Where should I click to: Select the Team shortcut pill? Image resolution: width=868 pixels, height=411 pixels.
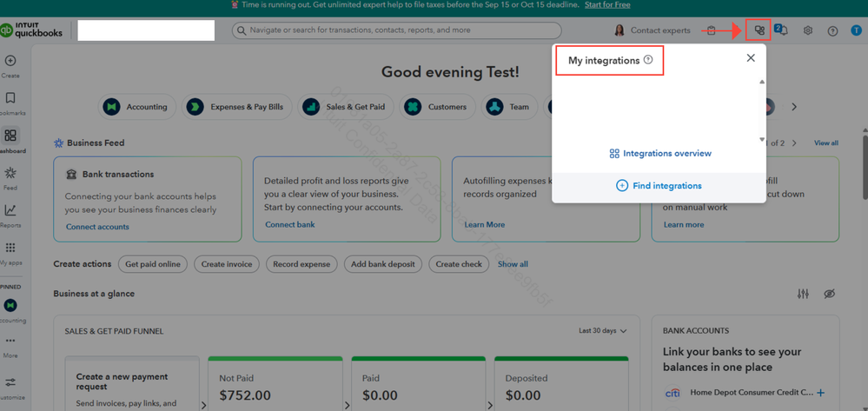pyautogui.click(x=509, y=107)
